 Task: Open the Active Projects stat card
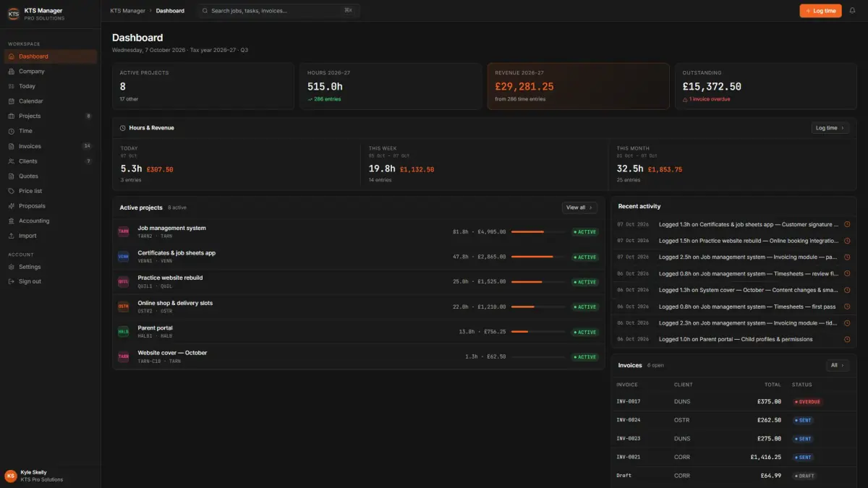(x=203, y=86)
